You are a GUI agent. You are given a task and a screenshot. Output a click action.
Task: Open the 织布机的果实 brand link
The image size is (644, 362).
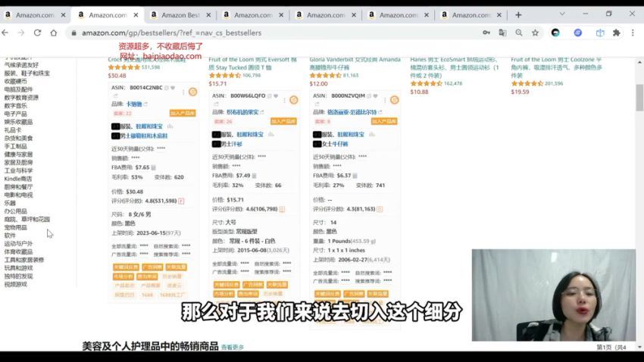tap(242, 112)
